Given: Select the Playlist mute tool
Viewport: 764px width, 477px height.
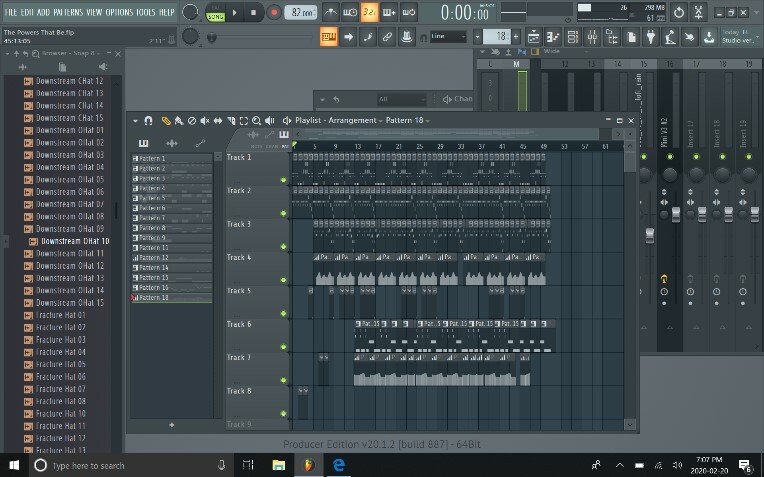Looking at the screenshot, I should pyautogui.click(x=205, y=120).
